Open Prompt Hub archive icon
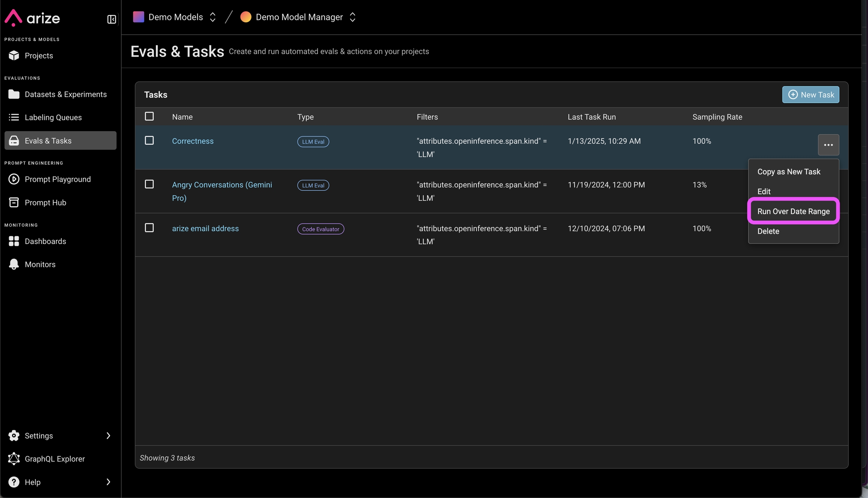868x498 pixels. [14, 202]
